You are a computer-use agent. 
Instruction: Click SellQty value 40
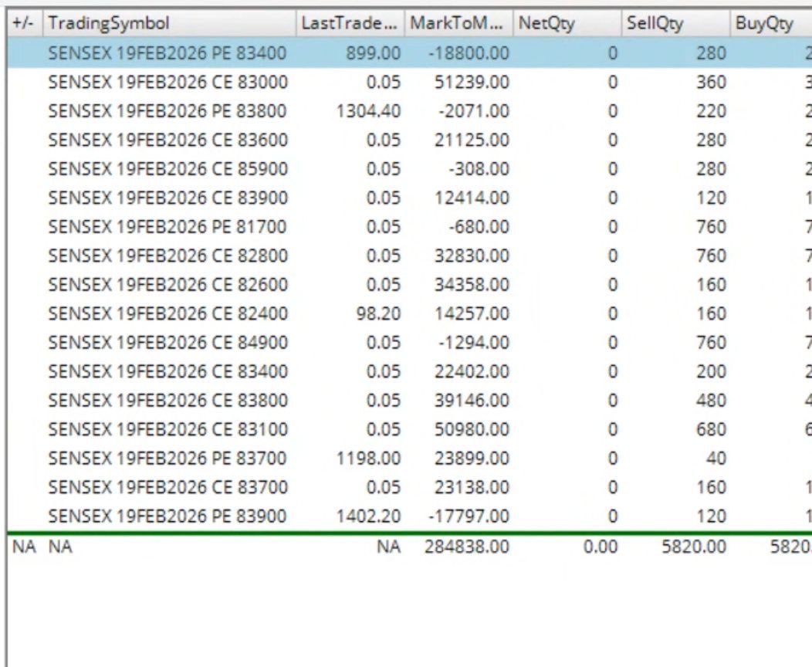pyautogui.click(x=716, y=459)
